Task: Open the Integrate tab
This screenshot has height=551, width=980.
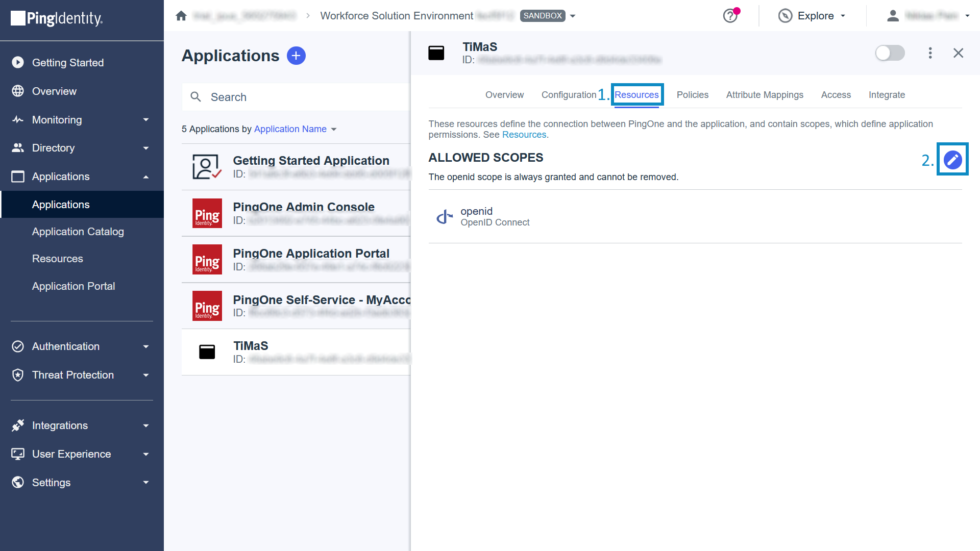Action: point(887,95)
